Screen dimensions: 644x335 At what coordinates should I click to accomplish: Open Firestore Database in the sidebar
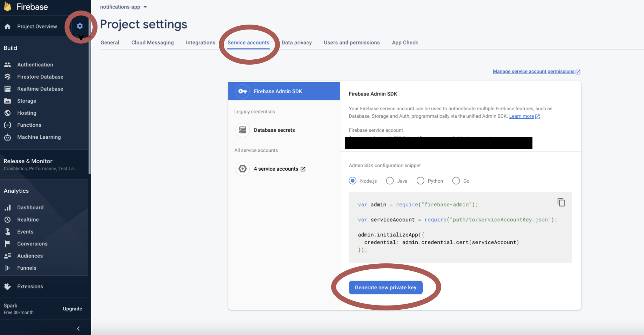[40, 77]
